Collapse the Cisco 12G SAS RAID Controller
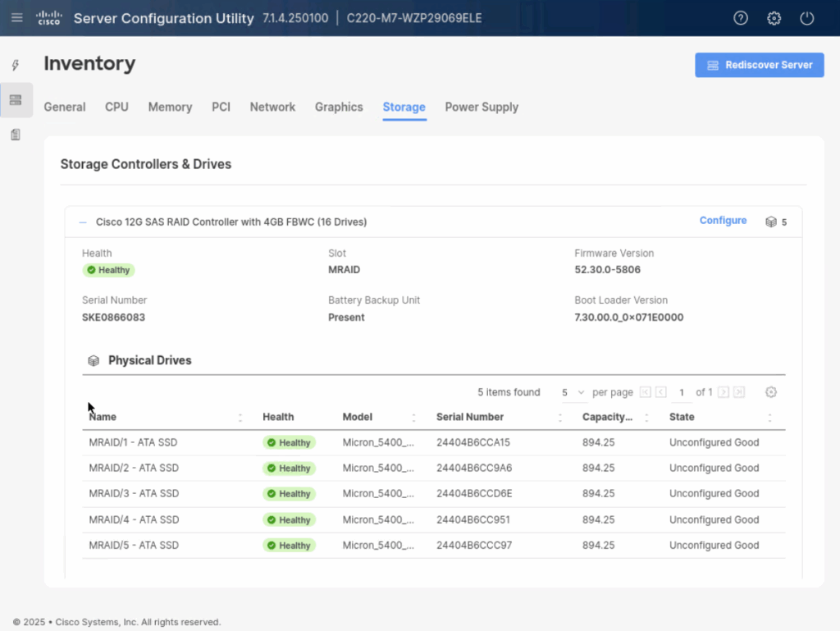Screen dimensions: 840x631 83,222
